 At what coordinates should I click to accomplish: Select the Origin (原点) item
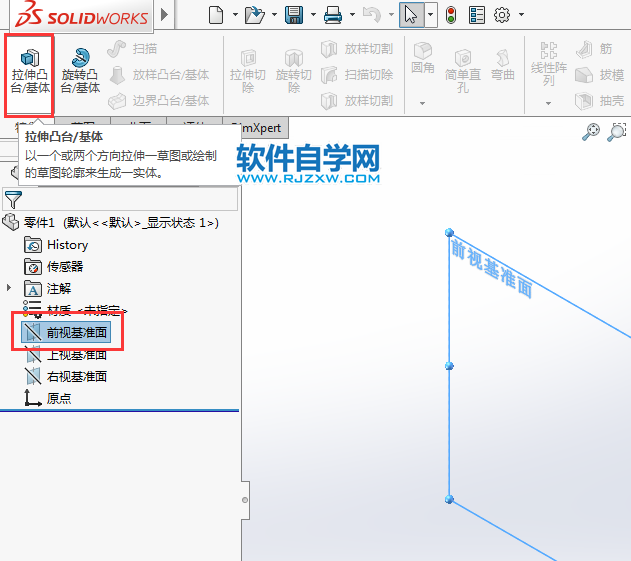47,398
